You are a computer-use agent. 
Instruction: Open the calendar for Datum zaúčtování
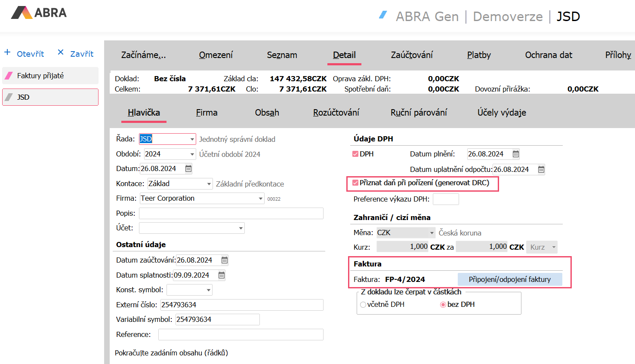(x=225, y=260)
